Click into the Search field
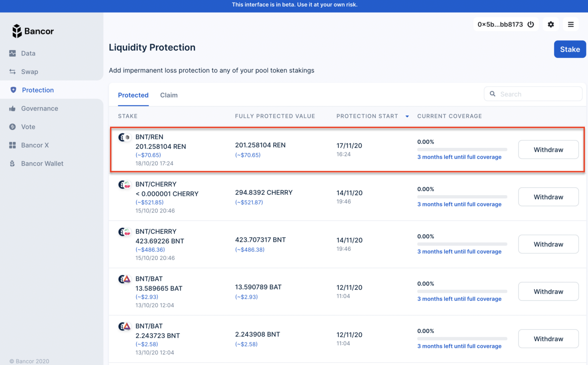The image size is (588, 365). click(x=533, y=94)
